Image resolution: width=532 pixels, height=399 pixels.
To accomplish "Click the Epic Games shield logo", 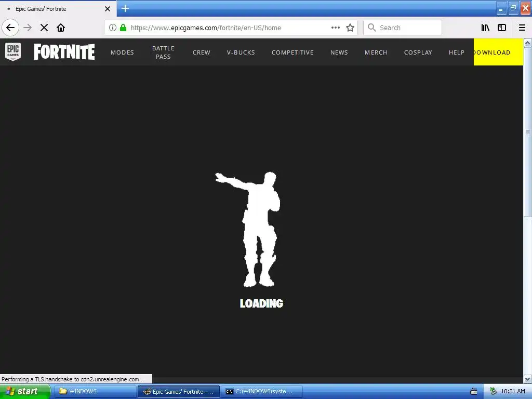I will [x=13, y=52].
